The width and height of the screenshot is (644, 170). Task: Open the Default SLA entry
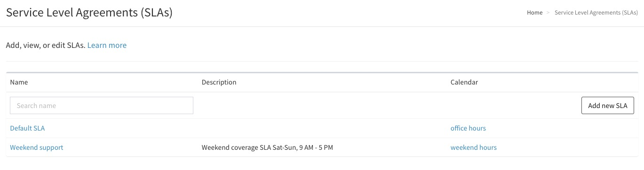pos(27,128)
